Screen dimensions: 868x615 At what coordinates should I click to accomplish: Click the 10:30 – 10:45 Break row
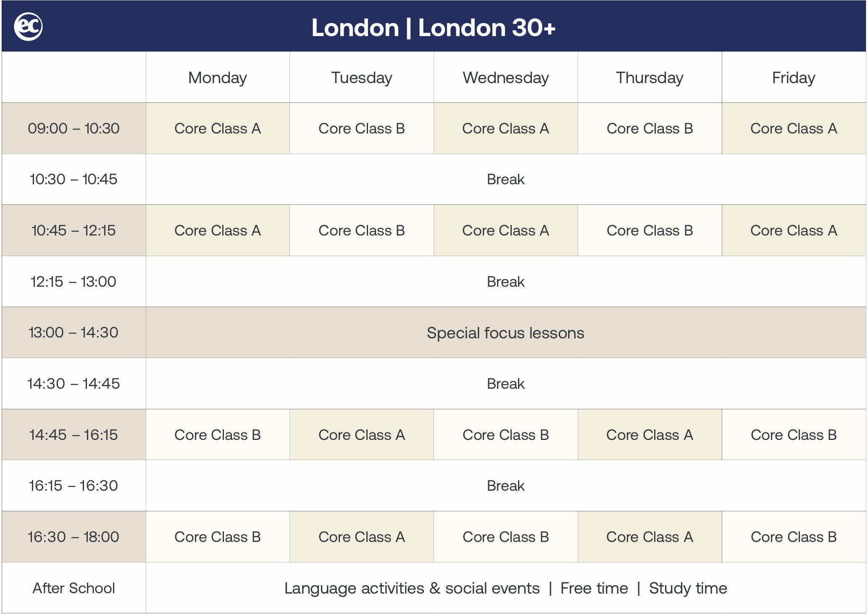coord(505,179)
